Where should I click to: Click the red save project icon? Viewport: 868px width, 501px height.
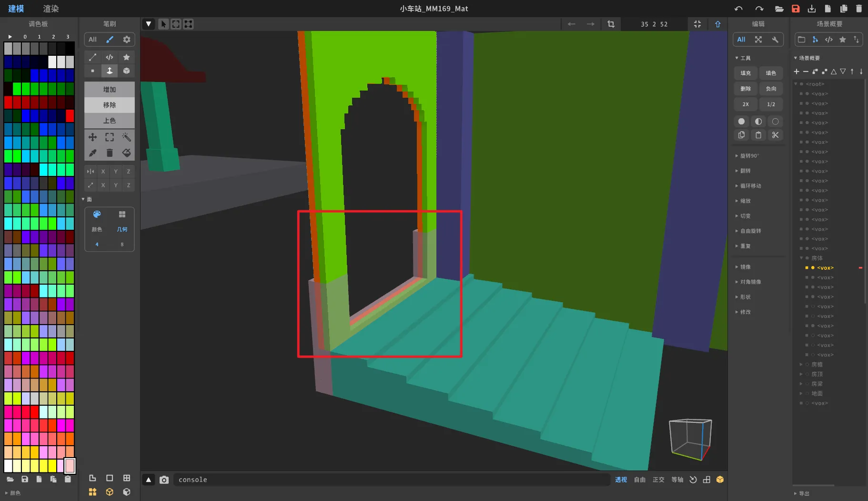click(796, 9)
